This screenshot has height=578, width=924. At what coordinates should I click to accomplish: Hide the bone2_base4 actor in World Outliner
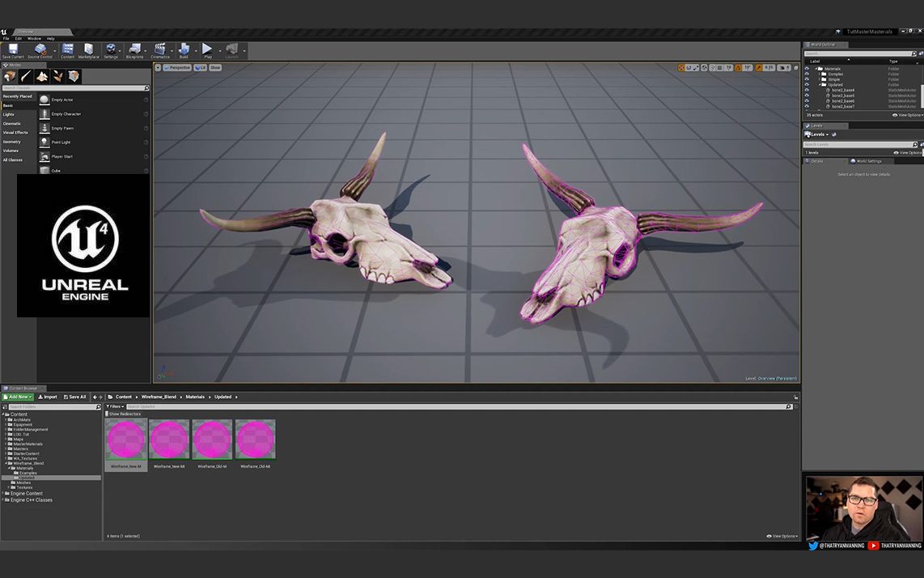(807, 90)
